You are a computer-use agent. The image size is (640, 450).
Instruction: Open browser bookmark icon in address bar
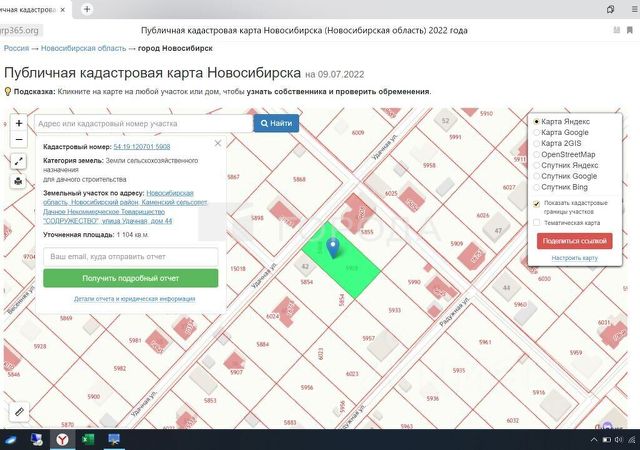pyautogui.click(x=630, y=30)
